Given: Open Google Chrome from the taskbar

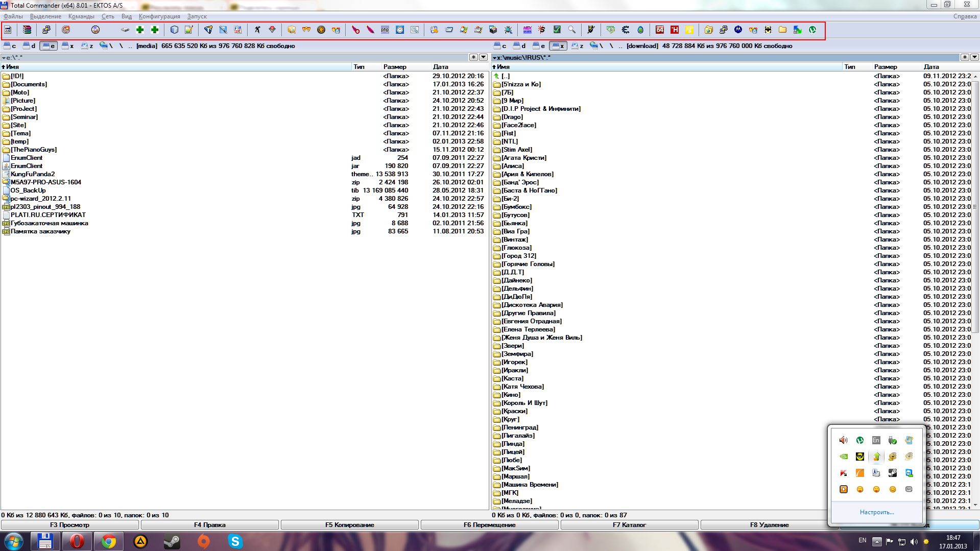Looking at the screenshot, I should (x=108, y=541).
